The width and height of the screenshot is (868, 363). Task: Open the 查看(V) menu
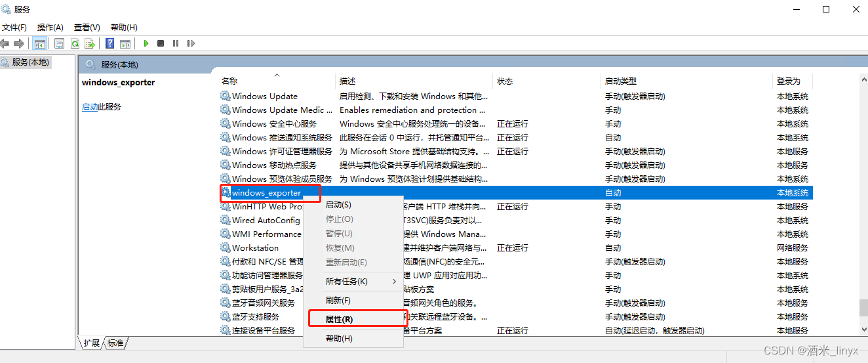click(87, 27)
